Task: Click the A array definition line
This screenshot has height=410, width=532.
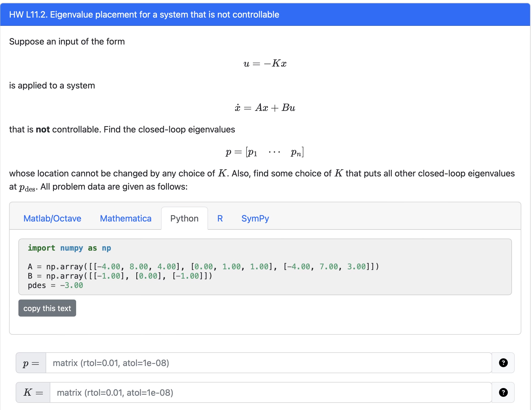Action: 203,266
